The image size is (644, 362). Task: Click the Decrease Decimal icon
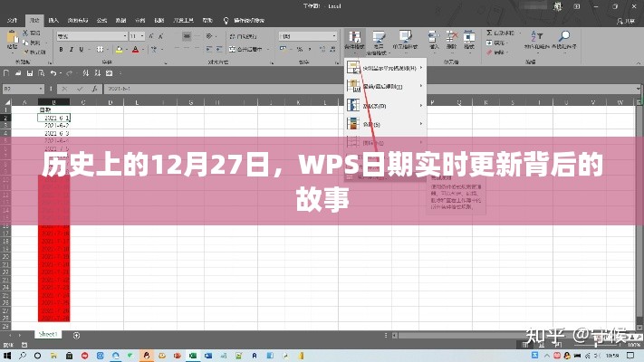coord(332,49)
